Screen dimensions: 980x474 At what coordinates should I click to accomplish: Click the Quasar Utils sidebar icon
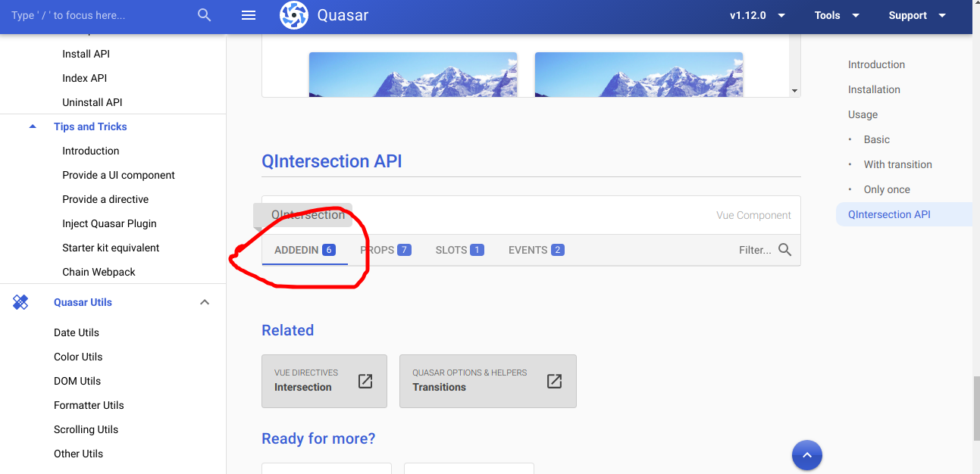pyautogui.click(x=20, y=301)
